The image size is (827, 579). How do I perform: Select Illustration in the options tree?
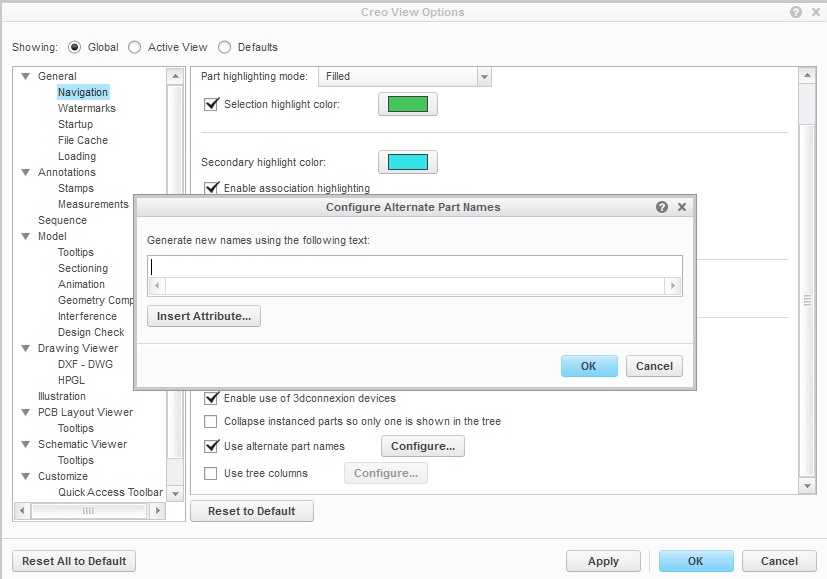pos(62,397)
